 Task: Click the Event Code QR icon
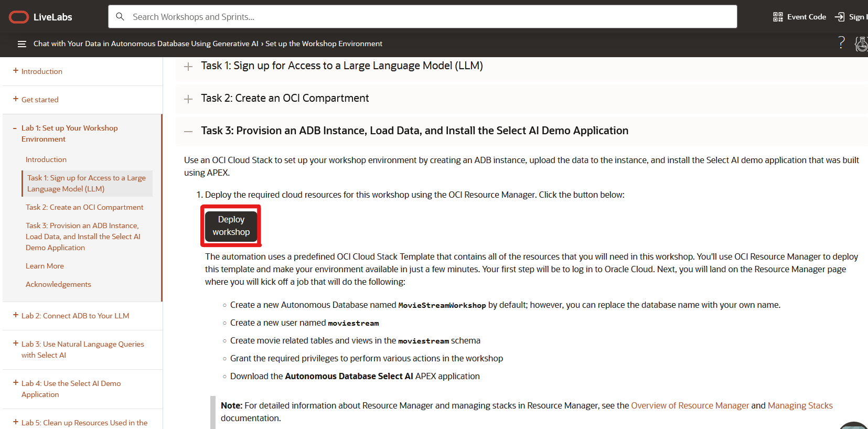tap(778, 17)
